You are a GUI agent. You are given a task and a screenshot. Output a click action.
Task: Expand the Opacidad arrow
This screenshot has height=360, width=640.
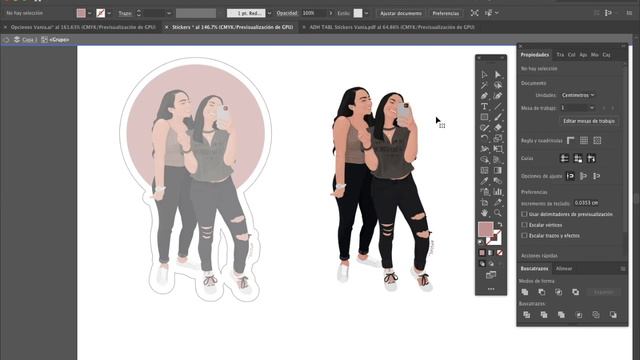pos(331,13)
